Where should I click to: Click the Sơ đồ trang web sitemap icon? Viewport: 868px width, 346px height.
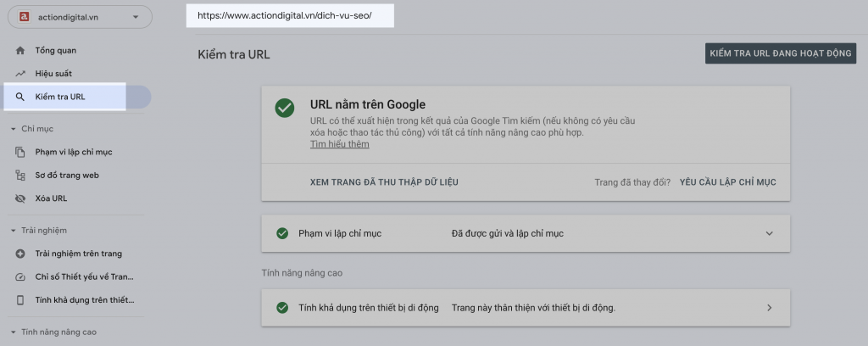20,176
